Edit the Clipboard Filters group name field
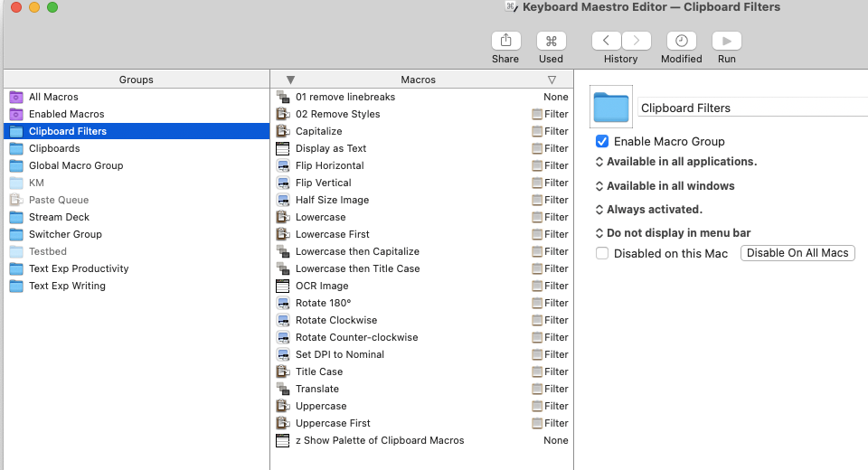868x470 pixels. tap(753, 108)
